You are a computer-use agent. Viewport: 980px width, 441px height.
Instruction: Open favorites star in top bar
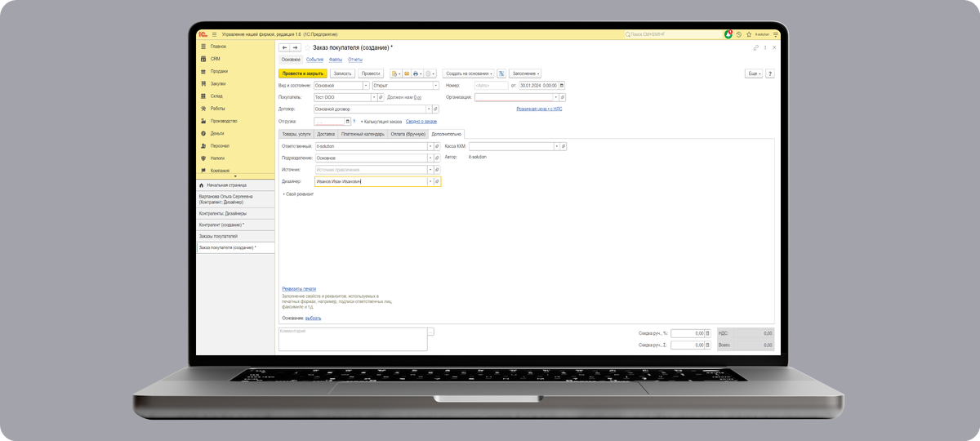coord(748,34)
